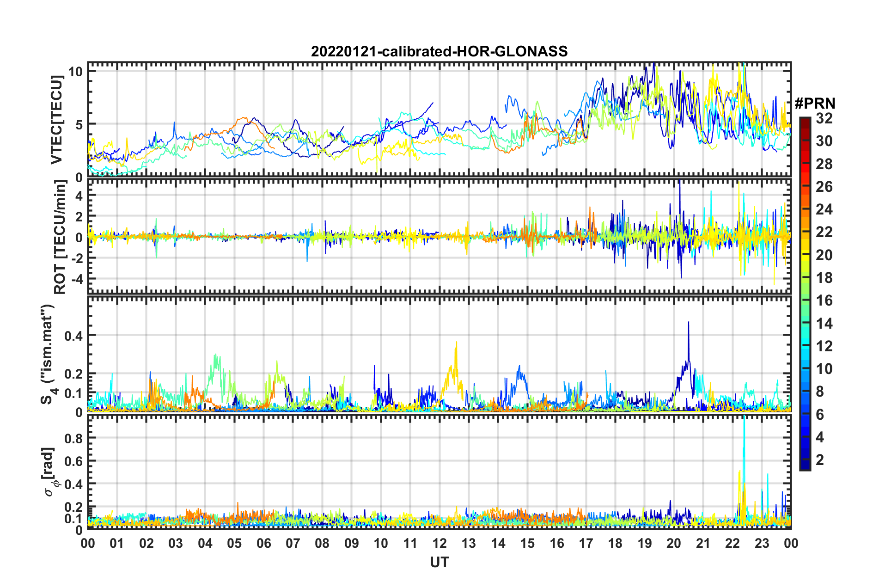Click the rightmost 00 tick on the UT axis

[x=791, y=543]
